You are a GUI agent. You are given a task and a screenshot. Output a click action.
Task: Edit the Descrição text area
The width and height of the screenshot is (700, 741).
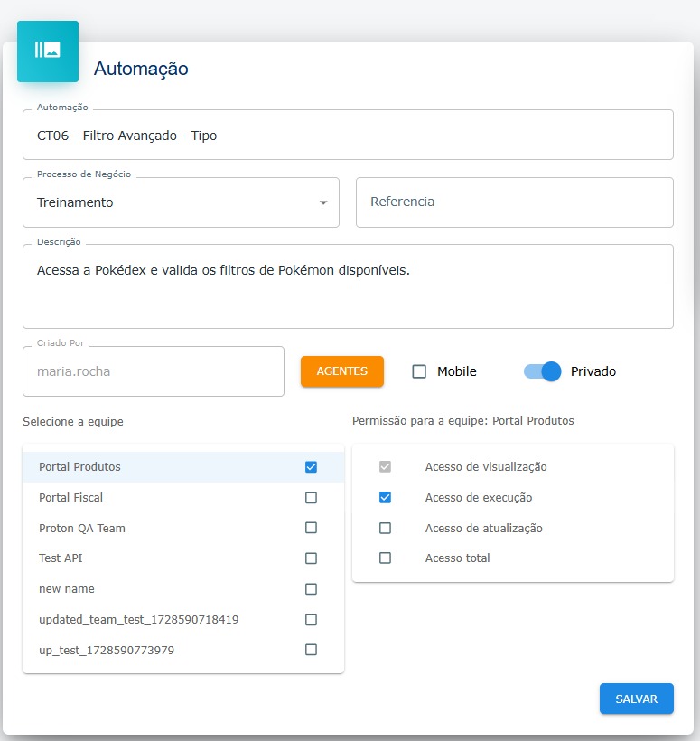[x=348, y=286]
